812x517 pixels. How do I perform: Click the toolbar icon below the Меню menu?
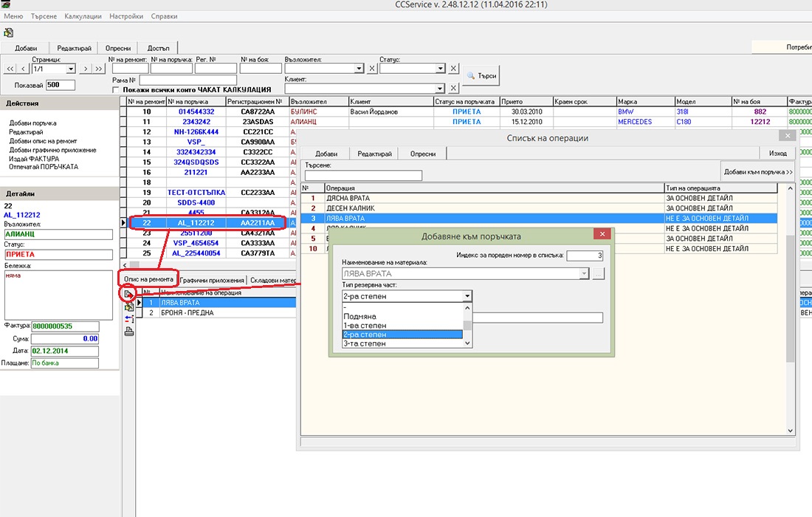pyautogui.click(x=9, y=32)
